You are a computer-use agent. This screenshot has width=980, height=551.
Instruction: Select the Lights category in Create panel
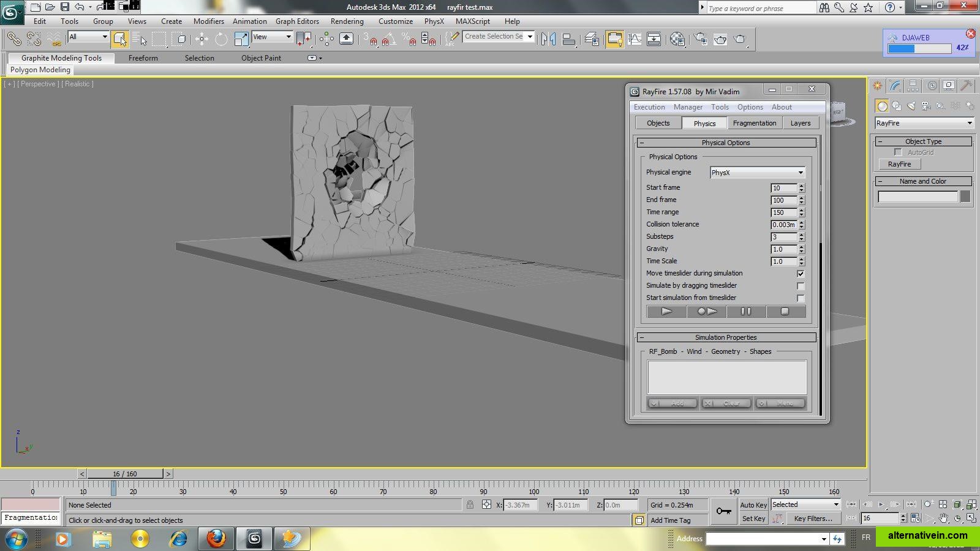pos(911,106)
